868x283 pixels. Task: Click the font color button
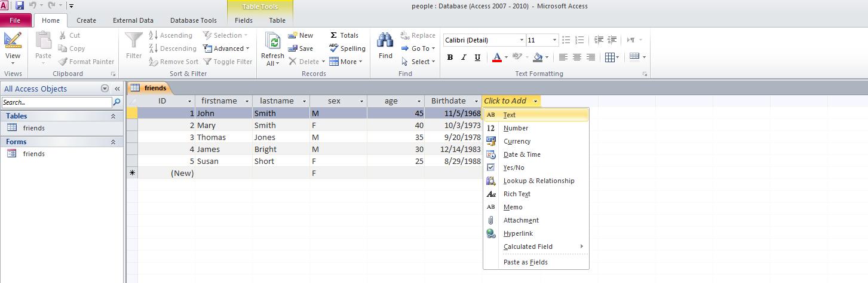click(496, 57)
